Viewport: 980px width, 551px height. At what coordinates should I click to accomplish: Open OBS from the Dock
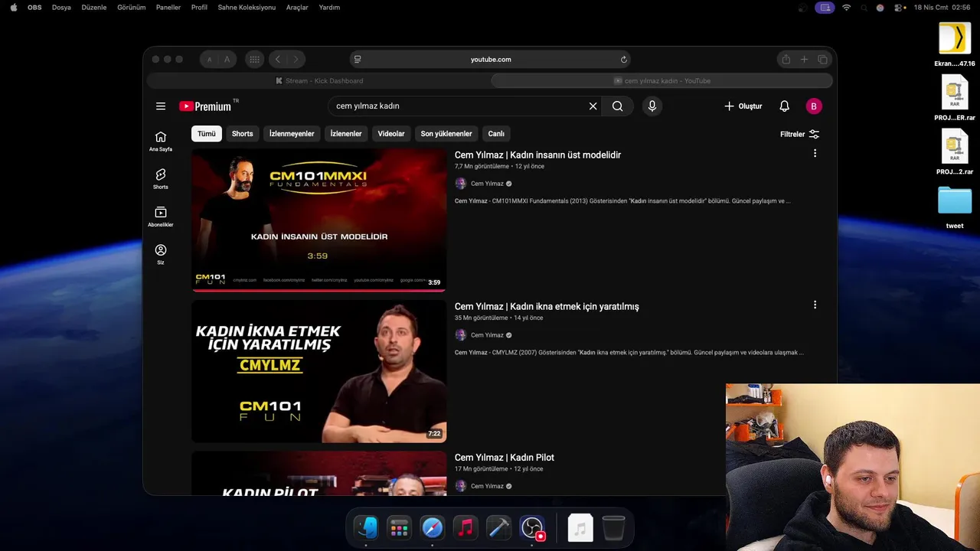point(532,528)
